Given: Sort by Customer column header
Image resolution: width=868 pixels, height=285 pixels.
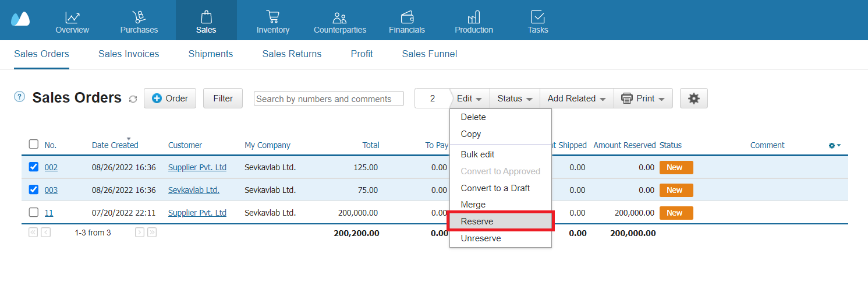Looking at the screenshot, I should [185, 145].
